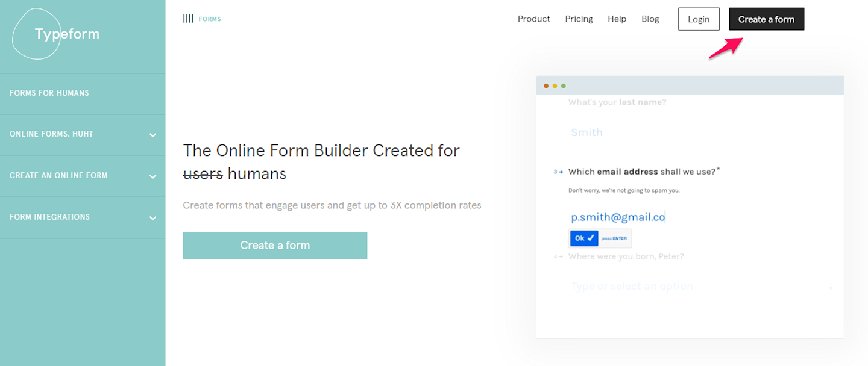Viewport: 868px width, 366px height.
Task: Open the Product menu
Action: tap(533, 19)
